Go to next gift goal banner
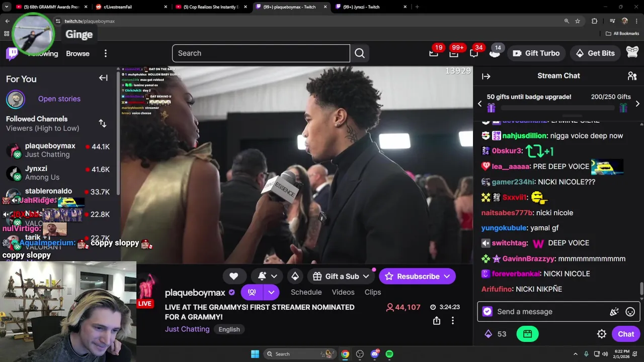Viewport: 644px width, 362px height. coord(637,104)
